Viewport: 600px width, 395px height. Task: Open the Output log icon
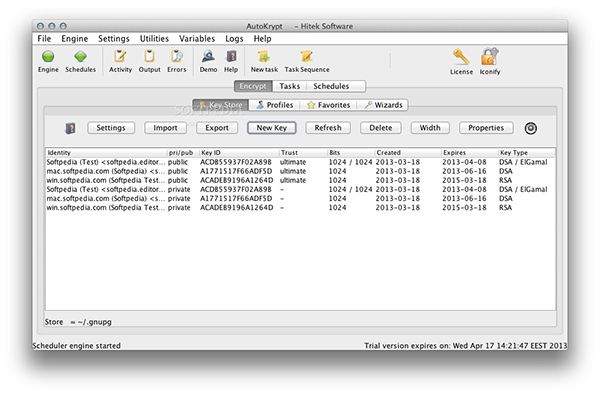click(x=149, y=57)
